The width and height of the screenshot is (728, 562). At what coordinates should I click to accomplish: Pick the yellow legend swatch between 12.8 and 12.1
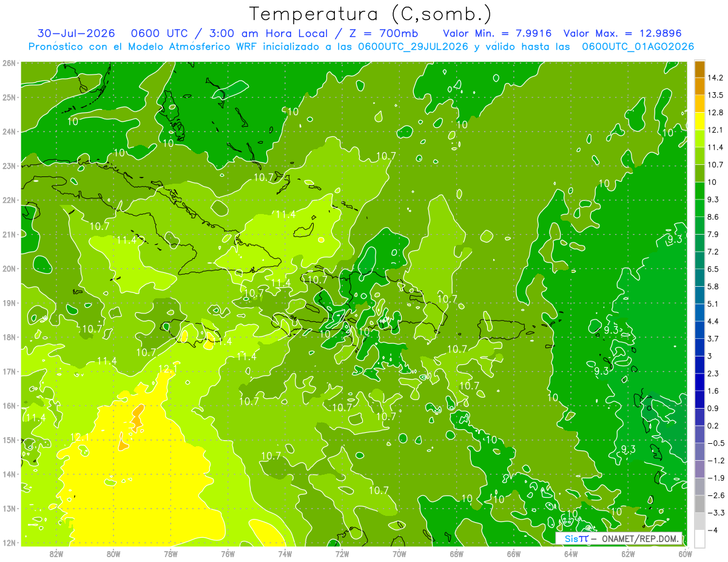pos(699,121)
